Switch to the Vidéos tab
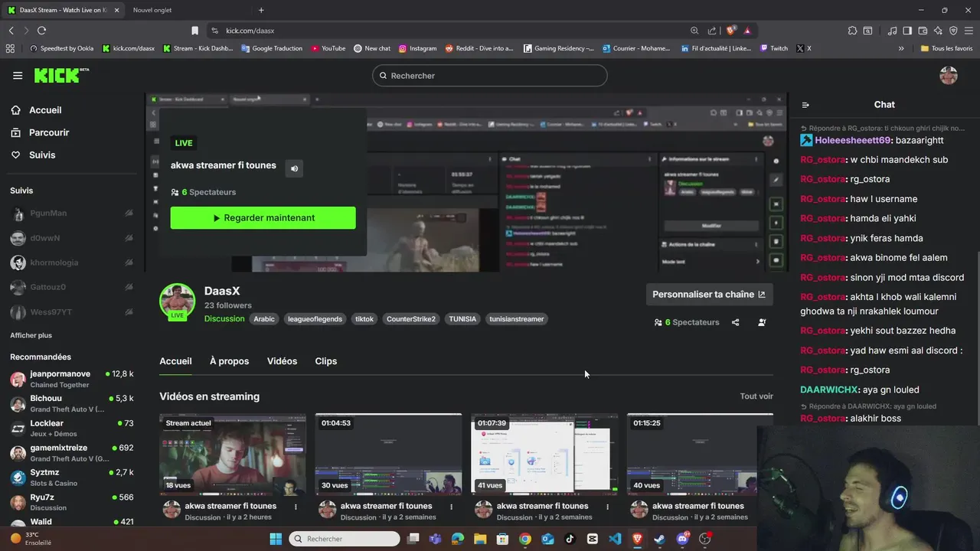Screen dimensions: 980x551 (282, 361)
